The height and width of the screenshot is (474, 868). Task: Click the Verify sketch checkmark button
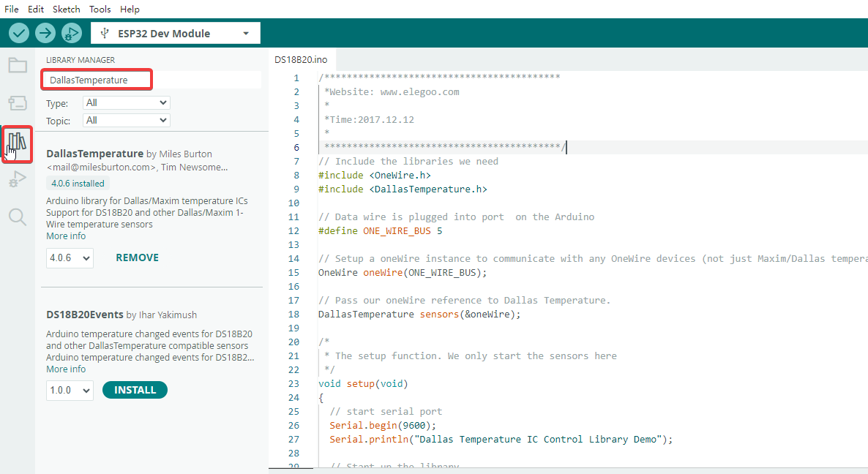(x=19, y=33)
